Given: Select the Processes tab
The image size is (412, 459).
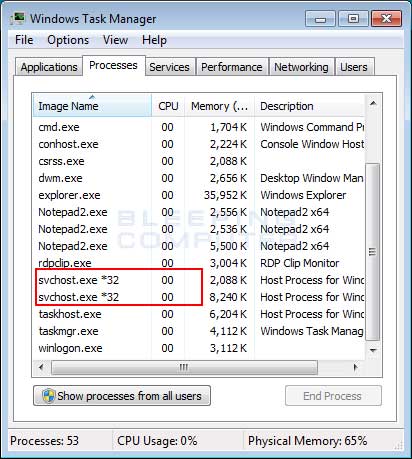Looking at the screenshot, I should coord(113,65).
